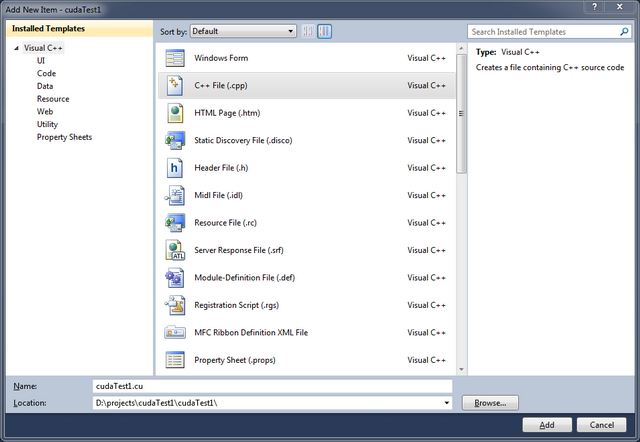Image resolution: width=640 pixels, height=442 pixels.
Task: Switch to medium icons view
Action: coord(324,31)
